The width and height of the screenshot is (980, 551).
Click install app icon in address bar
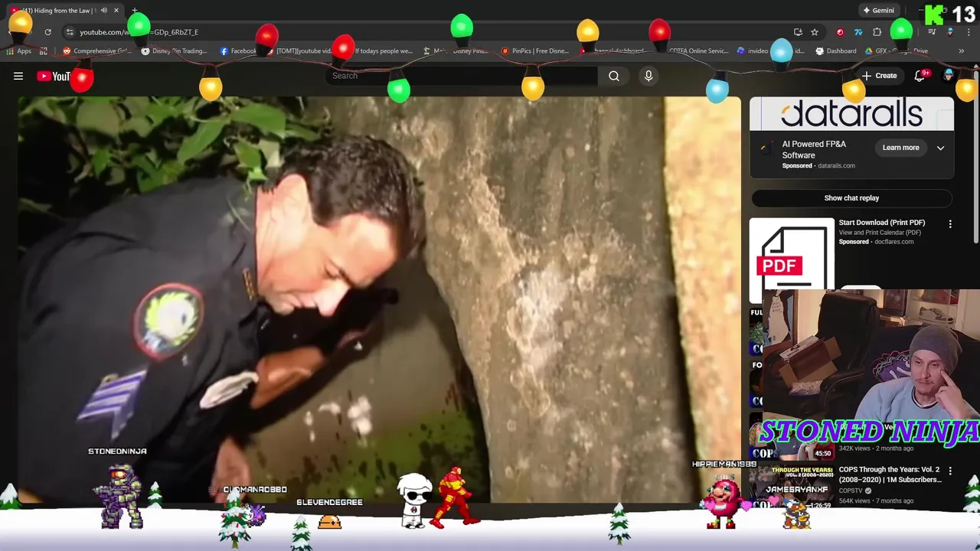(x=798, y=32)
